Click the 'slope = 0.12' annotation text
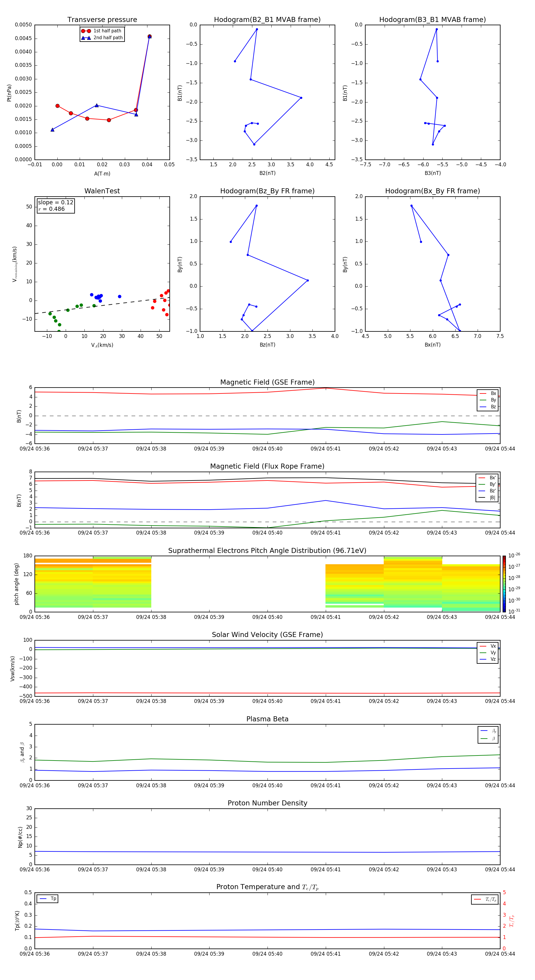This screenshot has width=535, height=980. [x=56, y=203]
